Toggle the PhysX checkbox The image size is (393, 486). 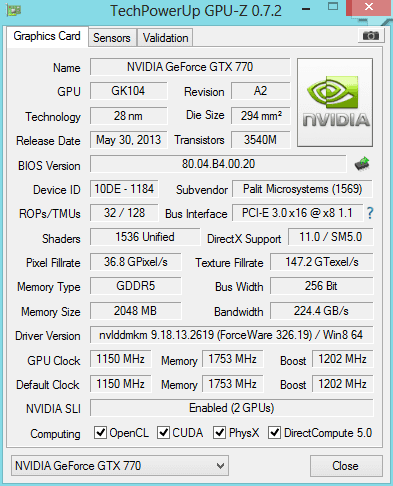(219, 433)
